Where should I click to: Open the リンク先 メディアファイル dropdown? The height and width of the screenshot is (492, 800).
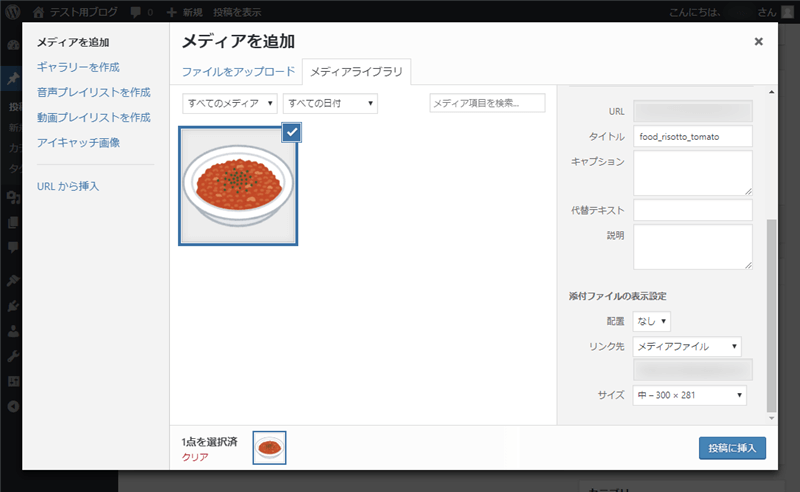688,346
